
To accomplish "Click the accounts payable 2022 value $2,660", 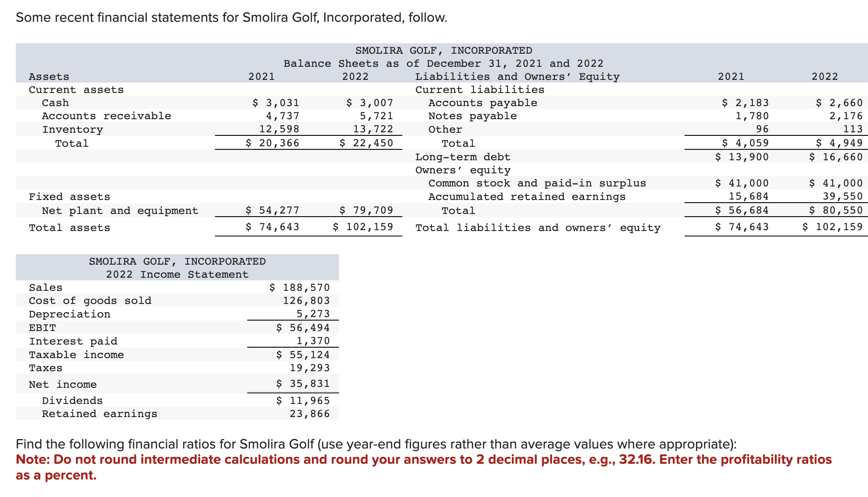I will [x=840, y=103].
